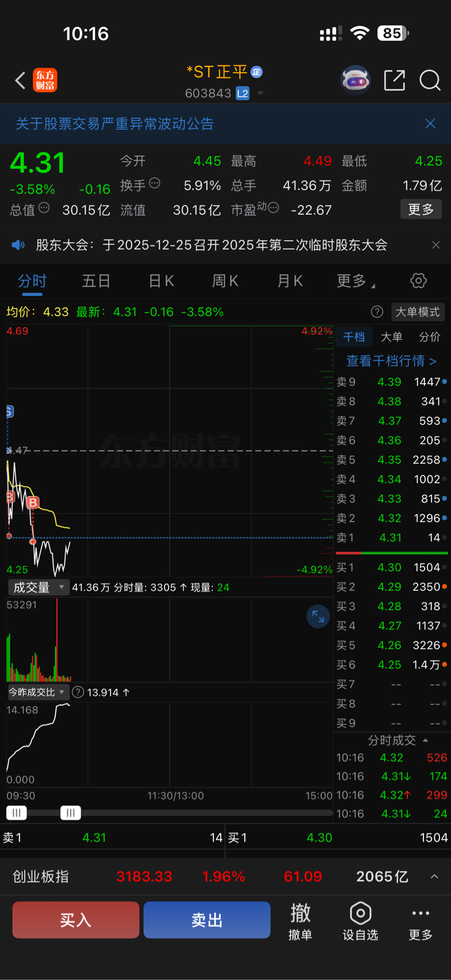Image resolution: width=451 pixels, height=980 pixels.
Task: Tap the 总值 info icon
Action: (44, 208)
